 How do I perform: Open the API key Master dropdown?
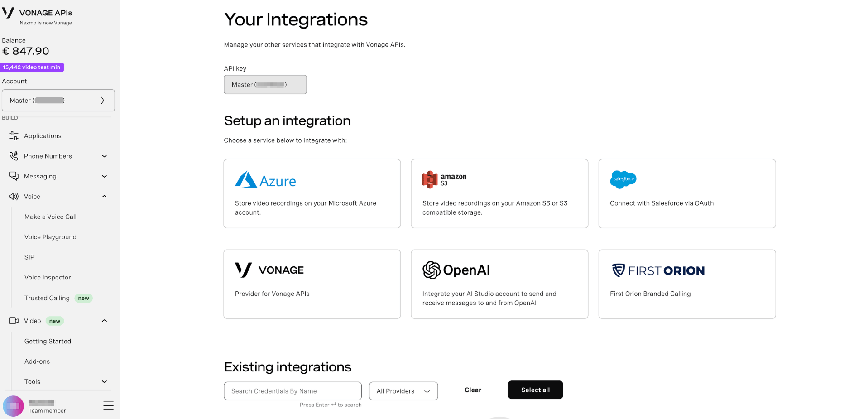tap(265, 85)
